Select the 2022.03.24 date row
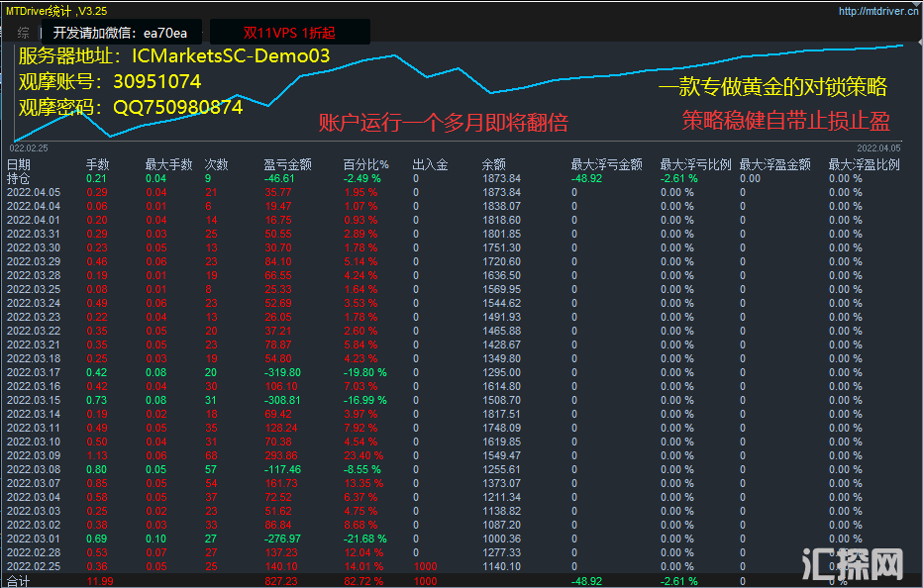The height and width of the screenshot is (588, 923). [34, 303]
